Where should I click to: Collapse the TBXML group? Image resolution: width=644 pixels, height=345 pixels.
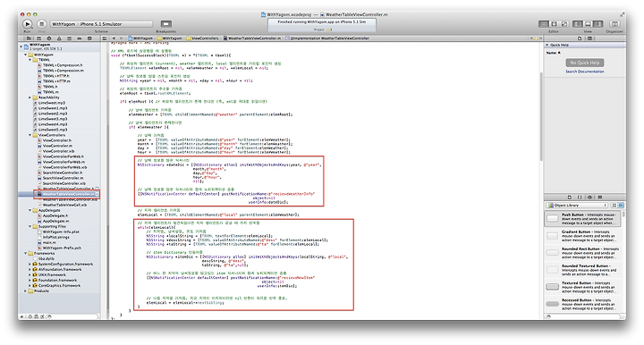(x=30, y=60)
